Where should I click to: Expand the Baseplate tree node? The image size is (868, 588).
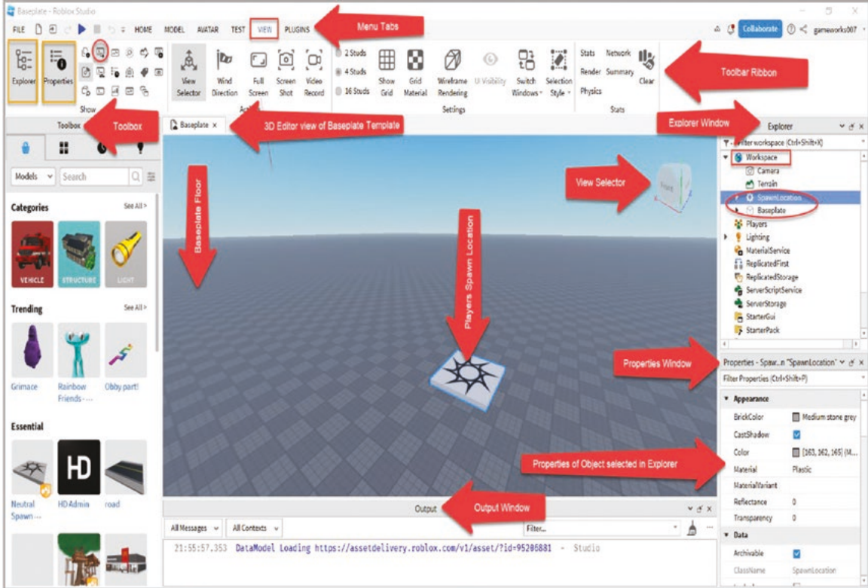pos(736,210)
